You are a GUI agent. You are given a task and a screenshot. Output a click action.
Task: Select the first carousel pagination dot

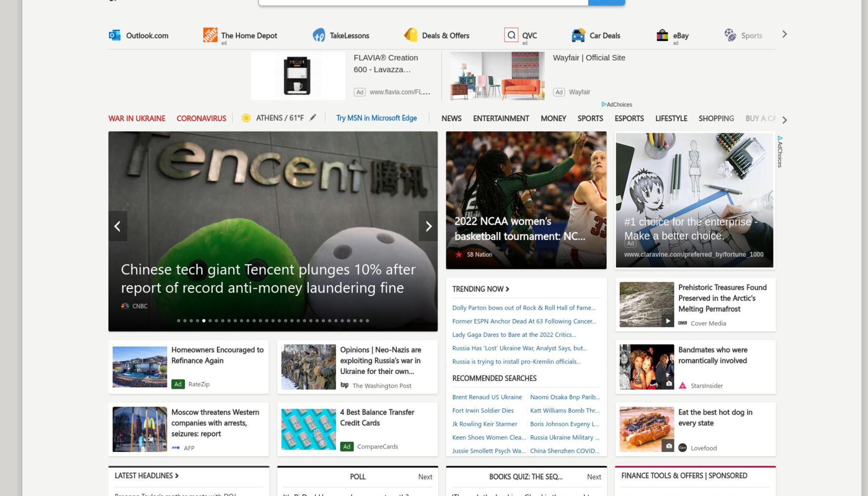click(179, 321)
